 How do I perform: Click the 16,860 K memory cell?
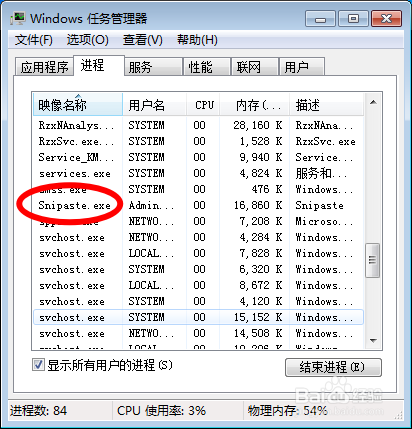(x=258, y=205)
